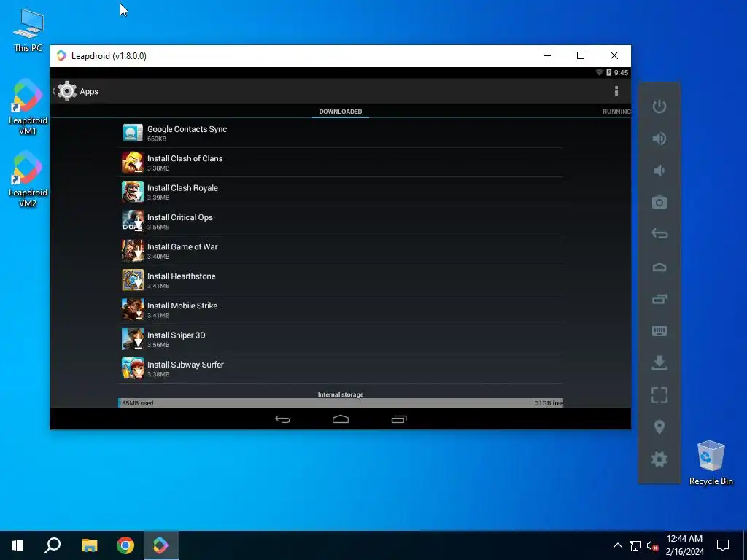Click the Game of War app icon
Viewport: 747px width, 560px height.
133,251
